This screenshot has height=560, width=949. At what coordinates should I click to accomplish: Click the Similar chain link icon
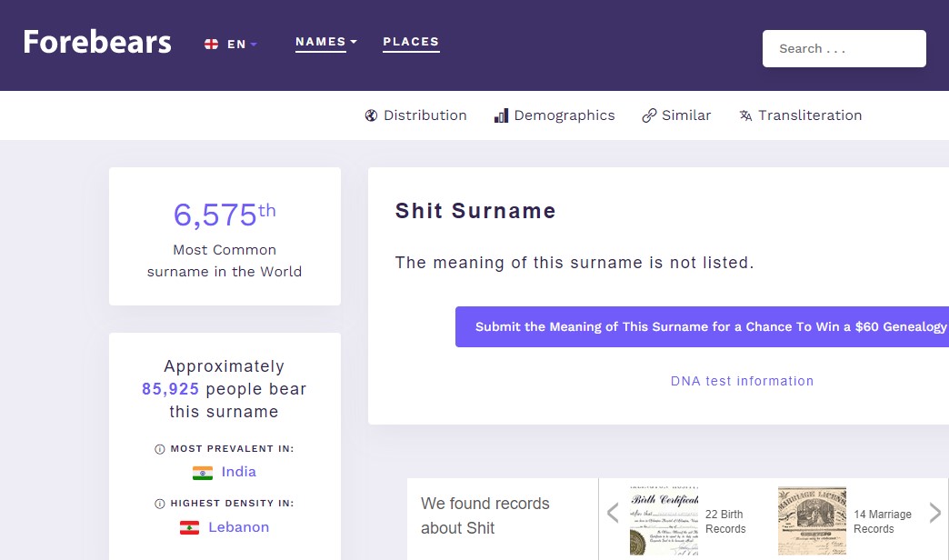click(649, 115)
